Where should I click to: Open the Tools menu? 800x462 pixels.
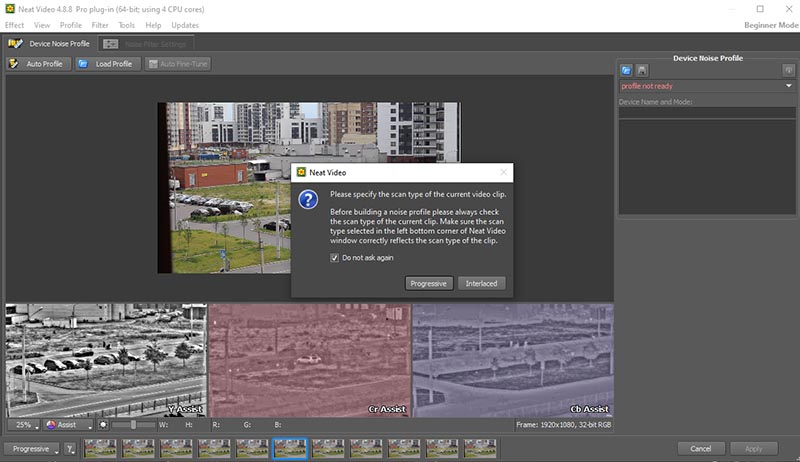127,25
